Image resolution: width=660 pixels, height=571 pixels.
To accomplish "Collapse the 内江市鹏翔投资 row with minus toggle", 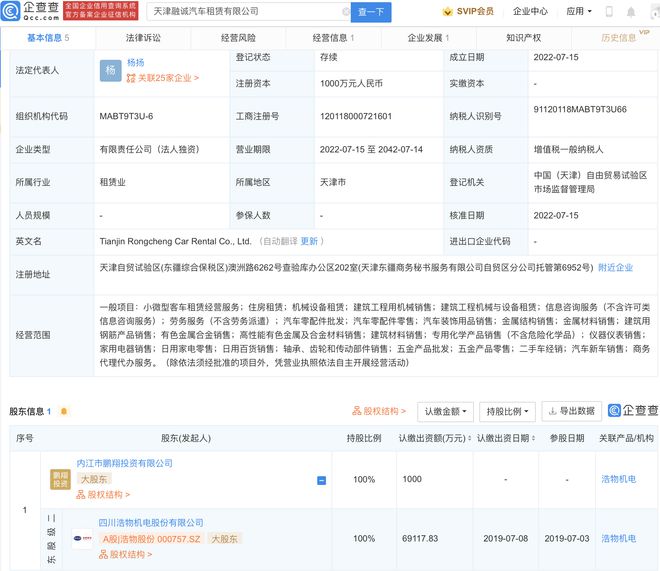I will (x=321, y=480).
